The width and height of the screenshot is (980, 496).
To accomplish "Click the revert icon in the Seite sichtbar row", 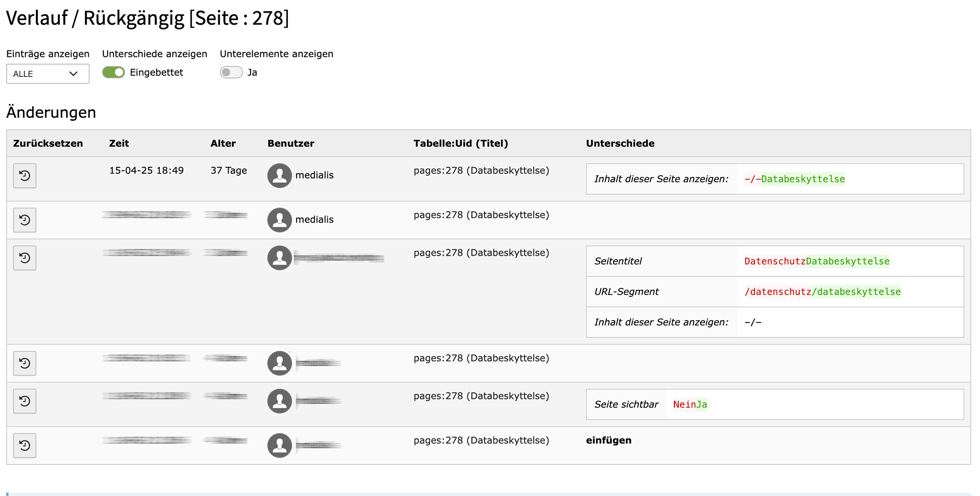I will click(25, 401).
